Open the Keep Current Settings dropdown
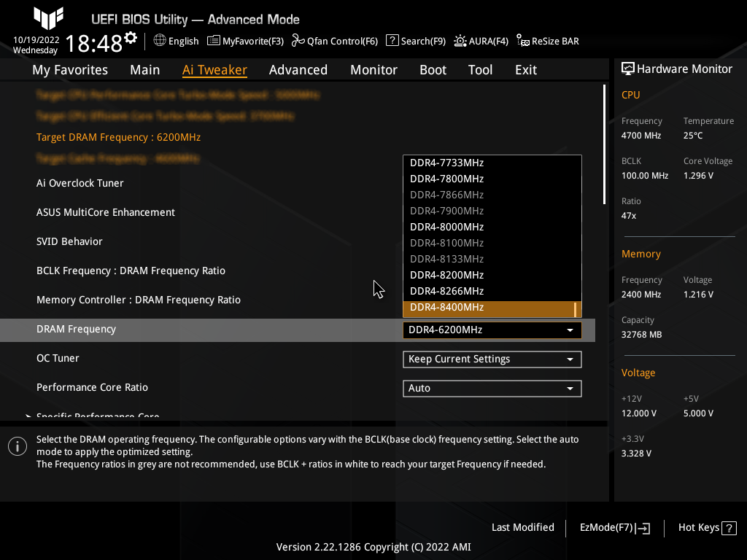 (492, 359)
